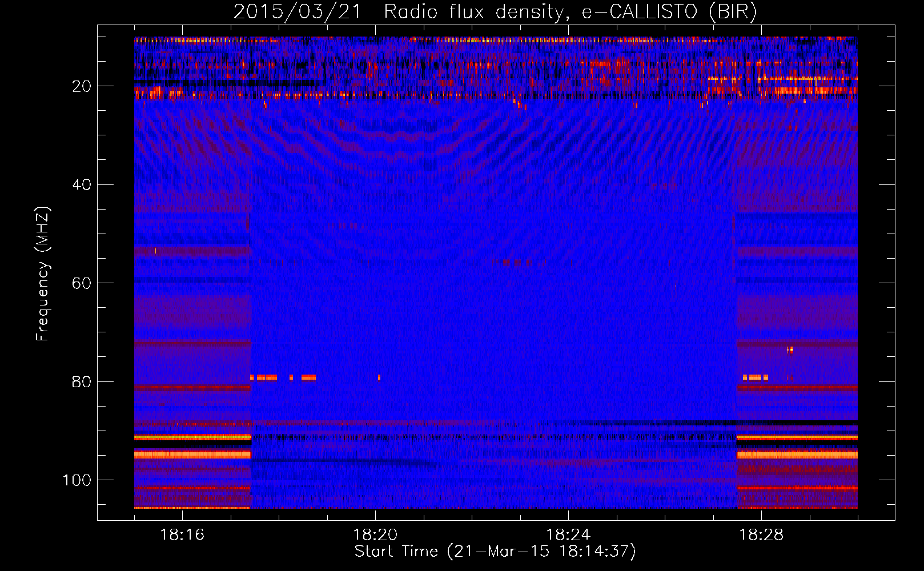Click the plot title "2015/03/21 Radio flux density, e-CALLISTO (BIR)"
This screenshot has width=924, height=571.
point(495,11)
